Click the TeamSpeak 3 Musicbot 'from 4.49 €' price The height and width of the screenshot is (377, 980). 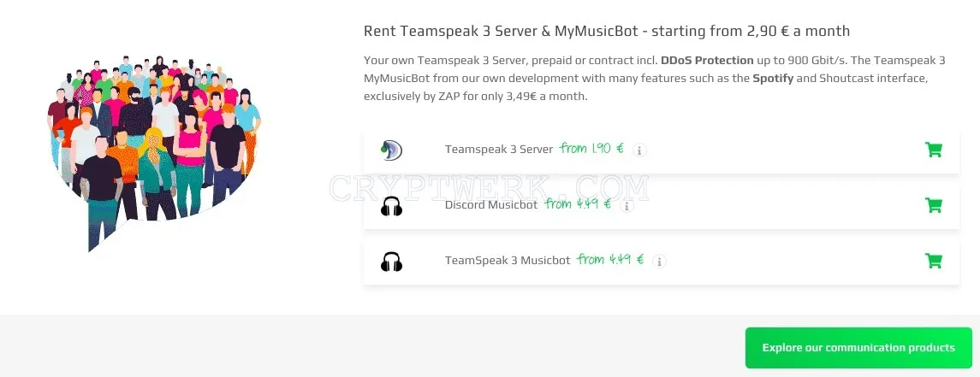610,260
